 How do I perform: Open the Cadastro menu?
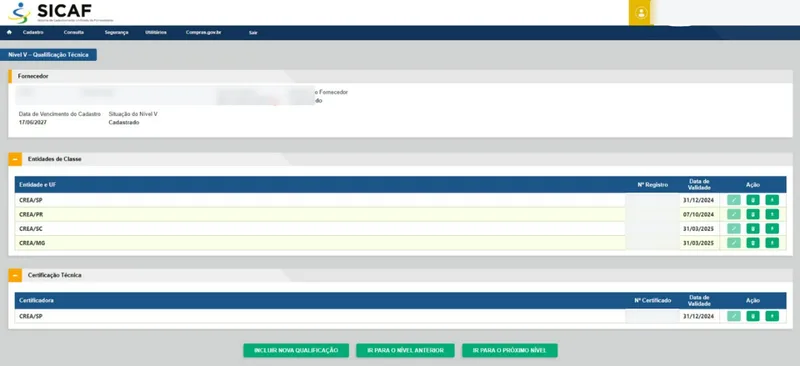33,33
